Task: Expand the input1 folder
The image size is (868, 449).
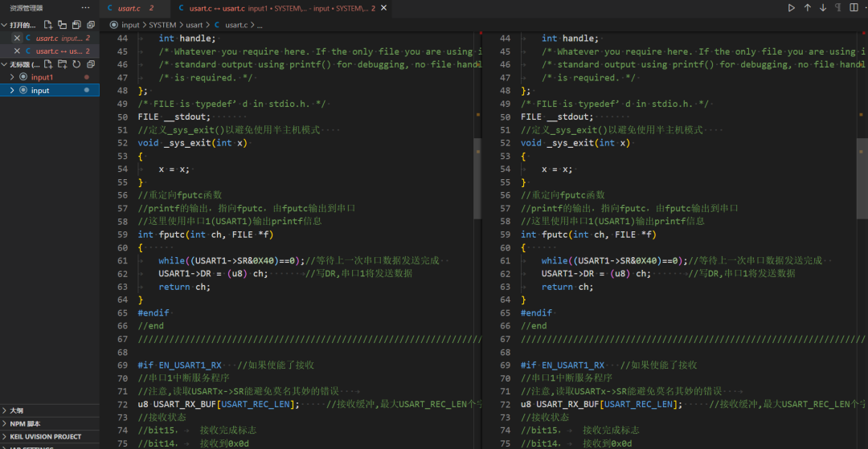Action: 12,77
